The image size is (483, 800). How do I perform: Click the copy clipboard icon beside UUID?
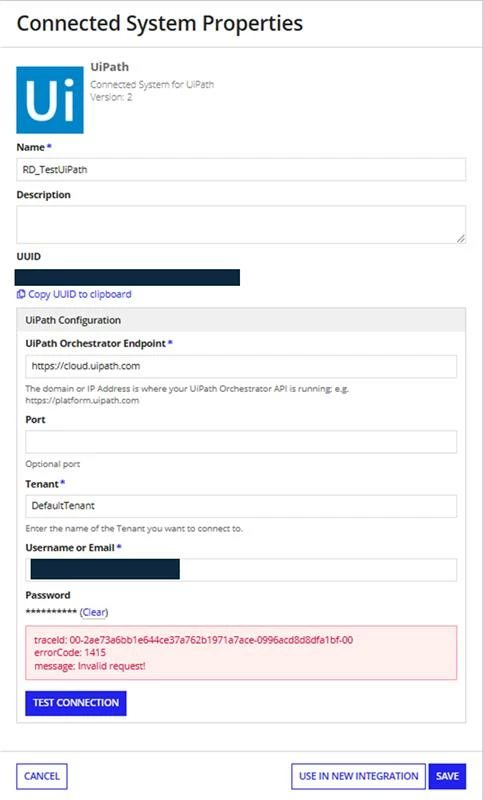21,294
